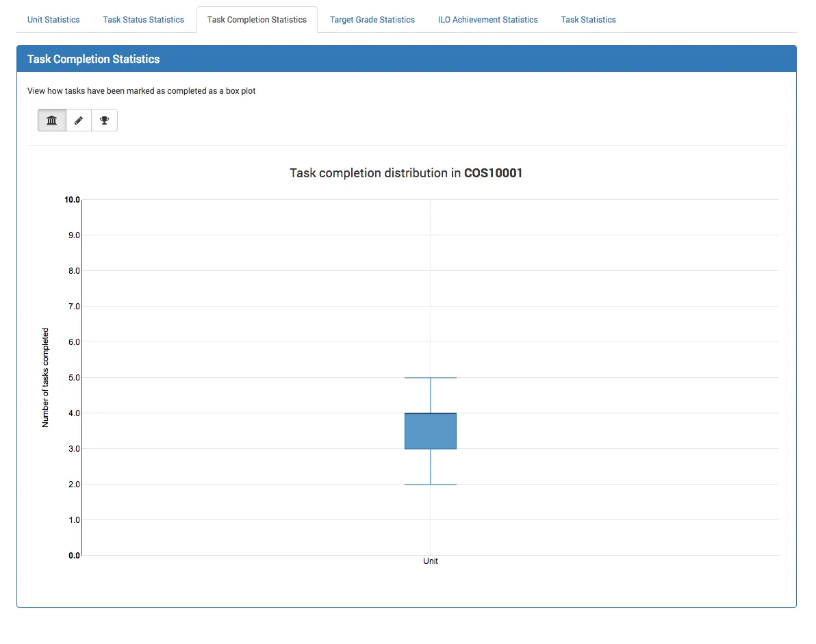Switch to Task Status Statistics tab
The height and width of the screenshot is (644, 816).
pyautogui.click(x=144, y=20)
